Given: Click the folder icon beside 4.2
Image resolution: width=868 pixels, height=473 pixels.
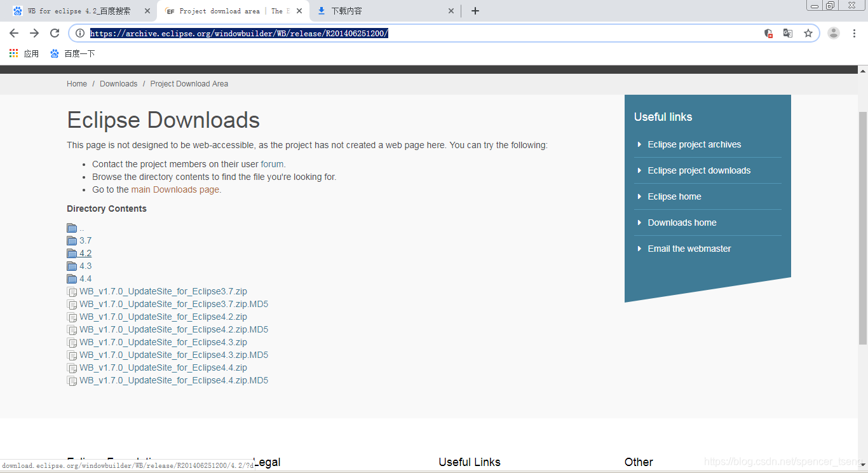Looking at the screenshot, I should (72, 254).
